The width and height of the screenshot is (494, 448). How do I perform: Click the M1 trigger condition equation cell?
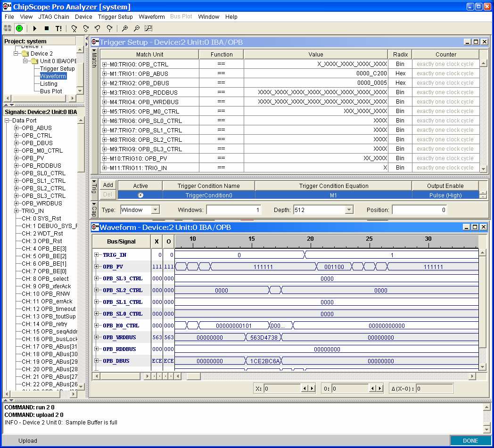[x=333, y=195]
